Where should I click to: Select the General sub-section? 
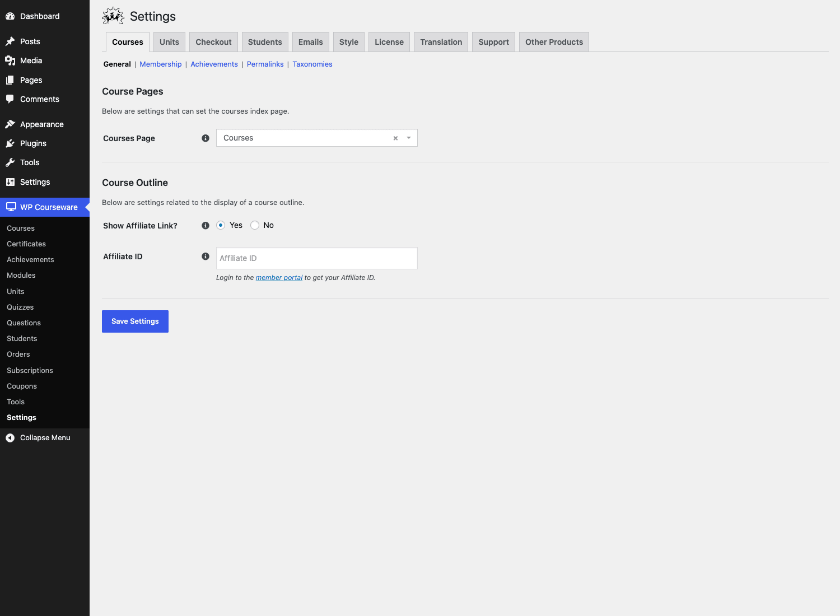(117, 64)
